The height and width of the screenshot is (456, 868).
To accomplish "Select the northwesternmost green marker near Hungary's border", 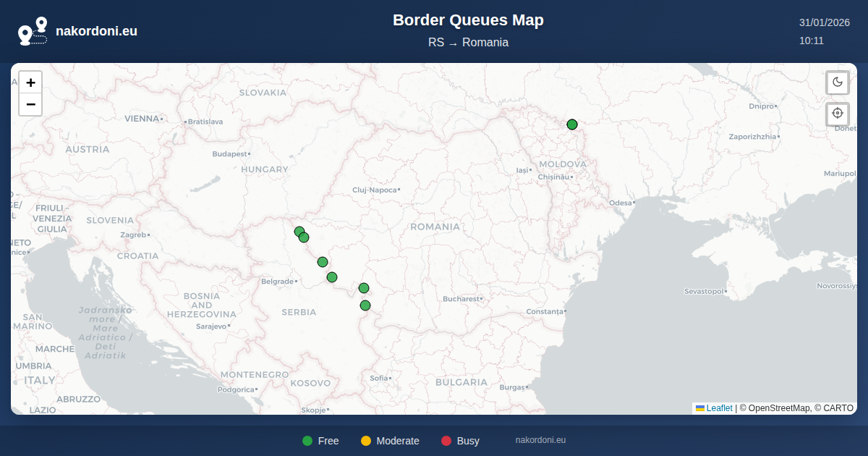I will pos(299,232).
